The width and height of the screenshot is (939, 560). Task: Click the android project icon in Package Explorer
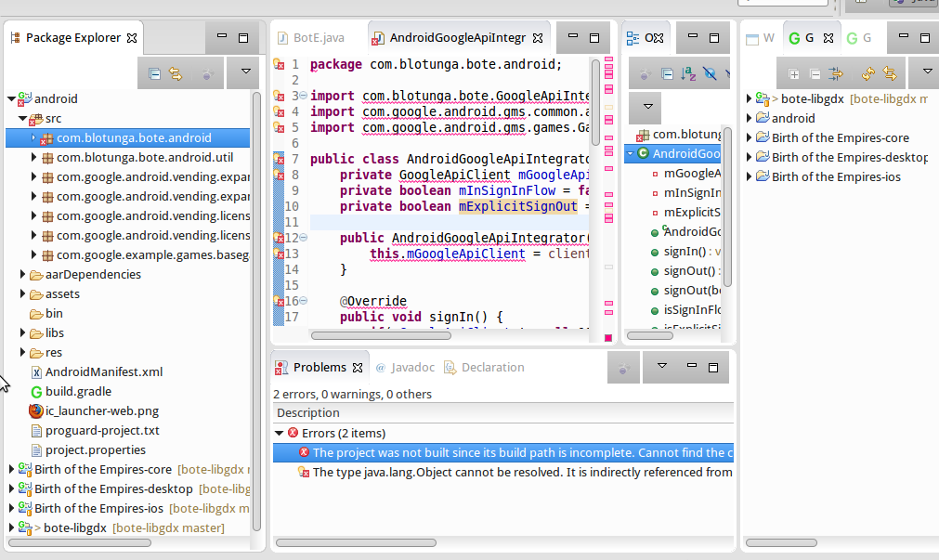click(x=24, y=98)
